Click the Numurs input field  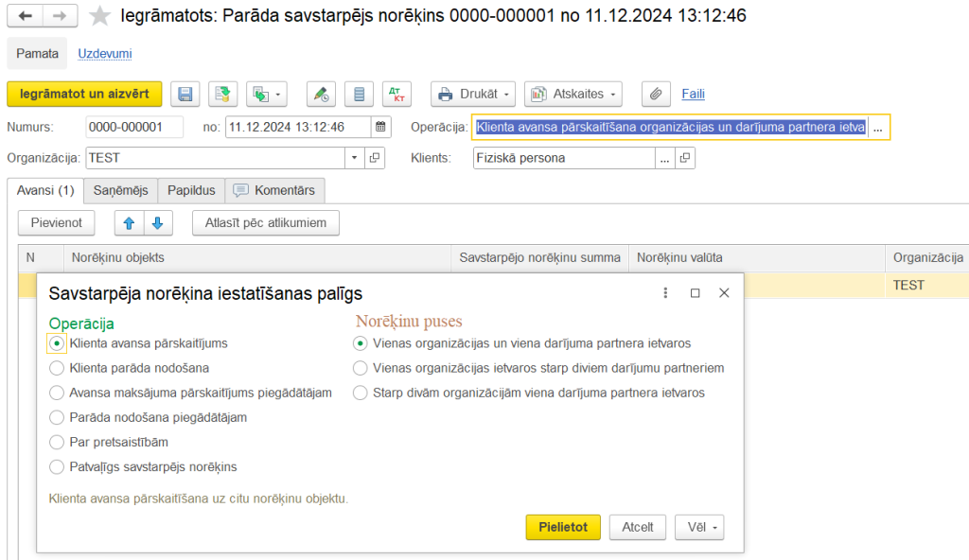[133, 127]
